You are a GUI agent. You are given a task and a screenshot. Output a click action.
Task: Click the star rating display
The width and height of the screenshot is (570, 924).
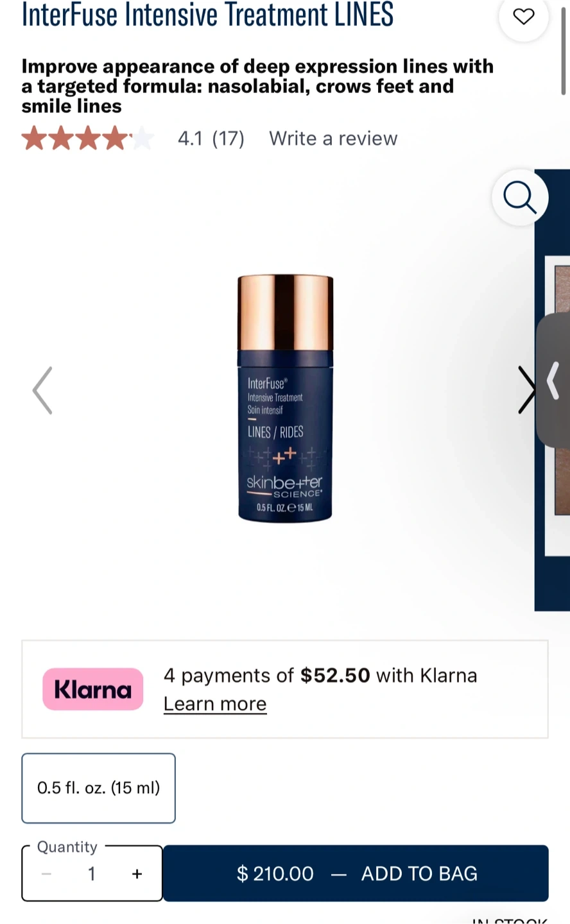click(x=88, y=139)
